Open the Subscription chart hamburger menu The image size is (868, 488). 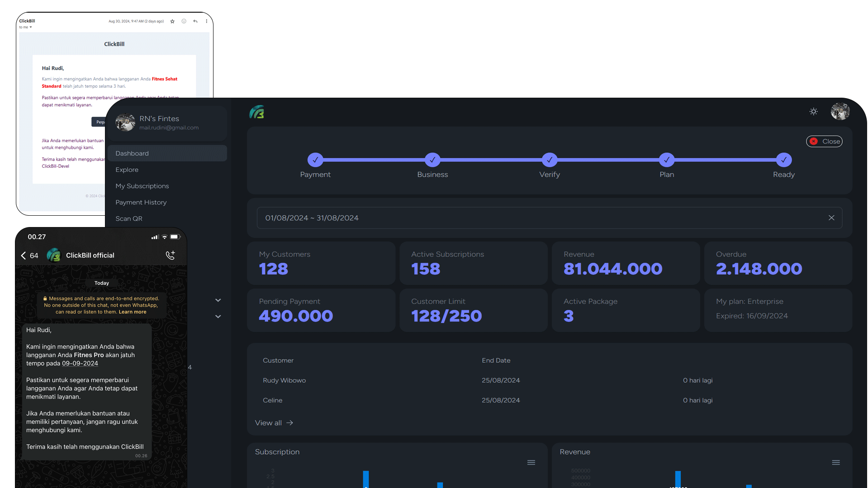[x=531, y=462]
